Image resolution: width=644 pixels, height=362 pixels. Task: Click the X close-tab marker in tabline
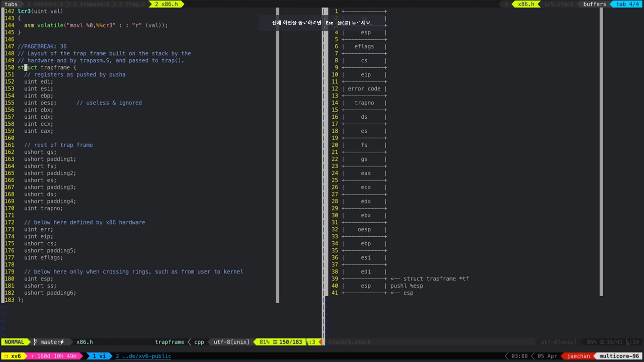point(506,4)
